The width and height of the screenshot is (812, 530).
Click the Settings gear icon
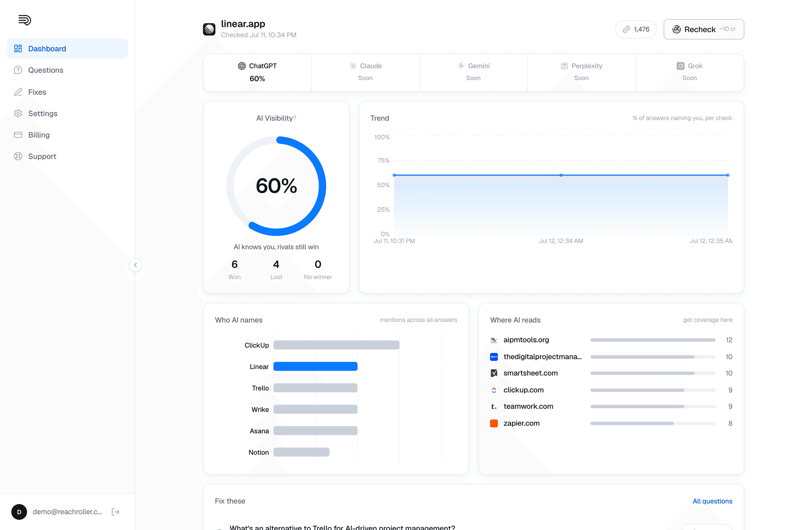click(x=18, y=113)
